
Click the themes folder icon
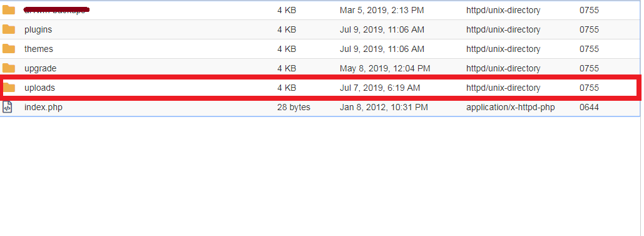click(x=9, y=49)
